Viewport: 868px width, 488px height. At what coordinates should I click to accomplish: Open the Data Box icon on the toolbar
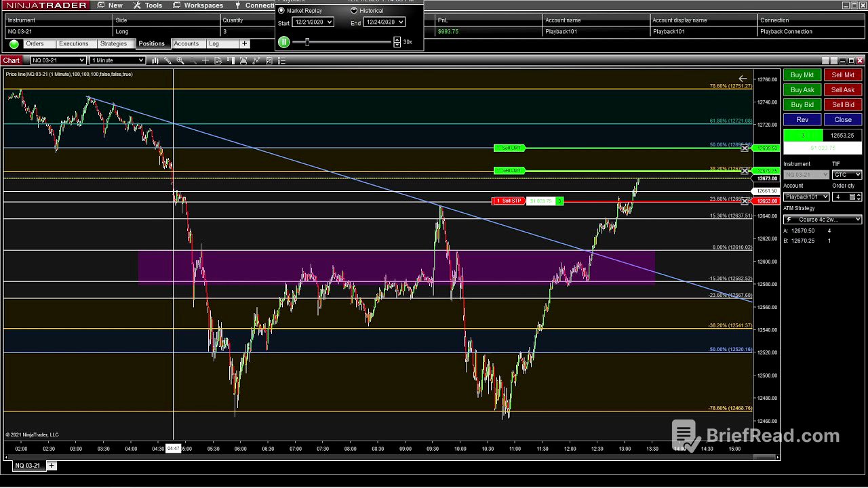[218, 61]
